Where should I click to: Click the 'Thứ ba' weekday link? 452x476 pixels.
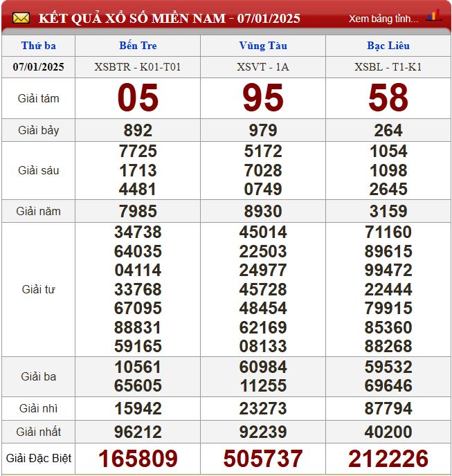coord(39,46)
